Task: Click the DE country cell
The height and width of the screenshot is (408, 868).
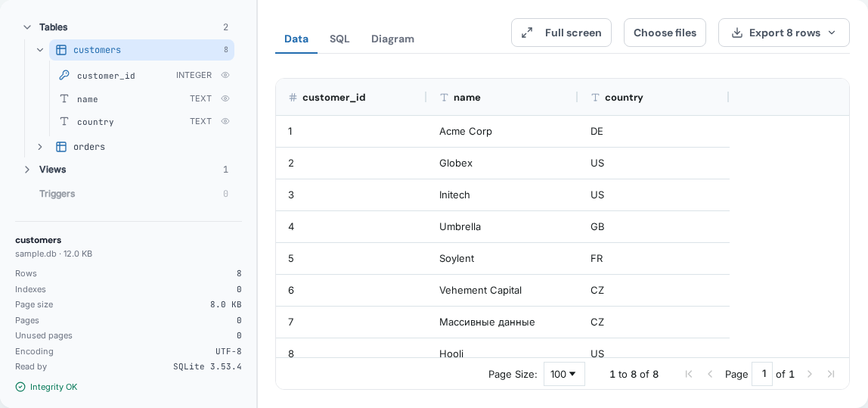Action: pyautogui.click(x=654, y=132)
